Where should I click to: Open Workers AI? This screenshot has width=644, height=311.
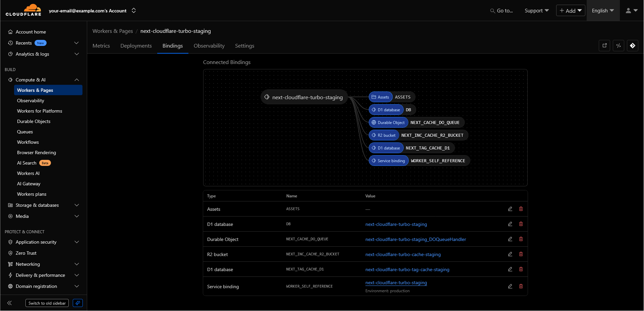point(28,173)
